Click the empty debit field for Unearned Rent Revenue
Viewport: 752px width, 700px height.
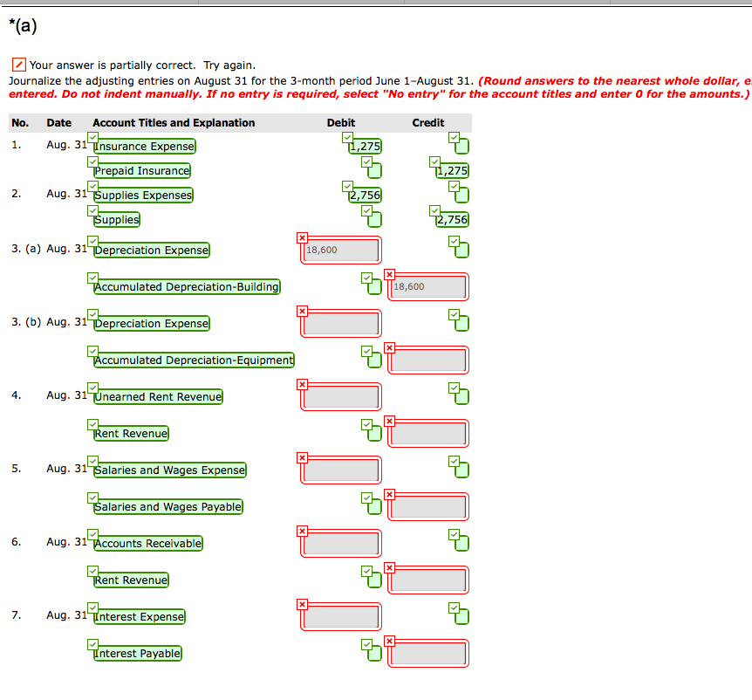[x=341, y=397]
